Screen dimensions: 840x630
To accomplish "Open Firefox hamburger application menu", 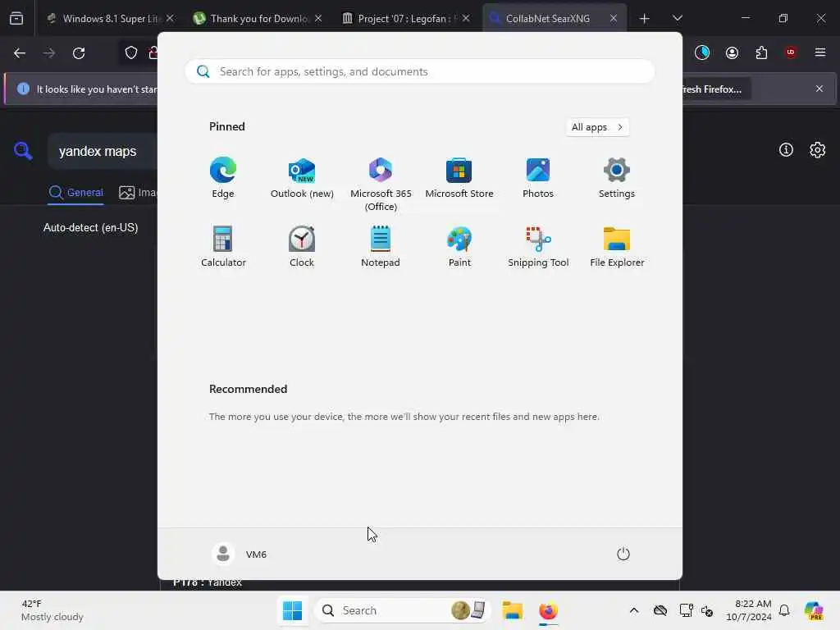I will (820, 52).
